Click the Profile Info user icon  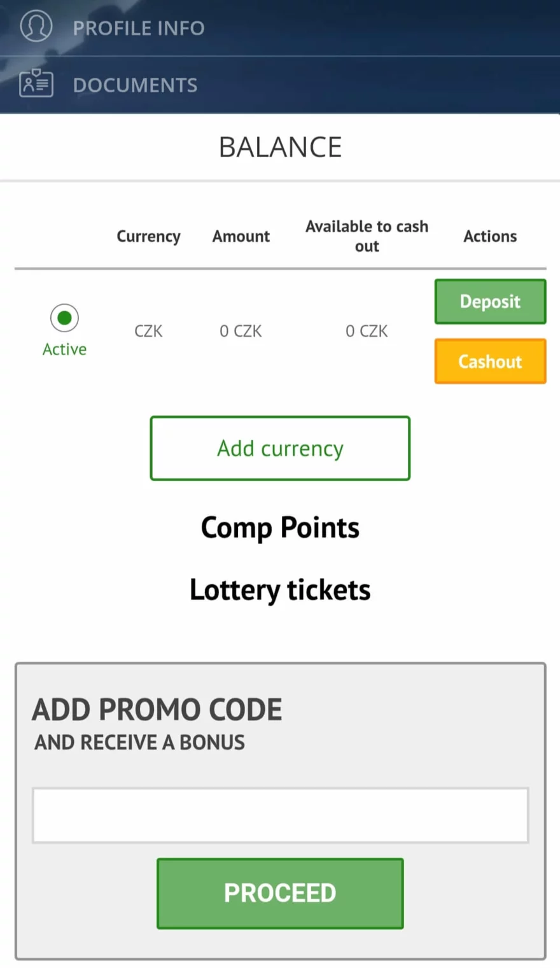[x=36, y=27]
